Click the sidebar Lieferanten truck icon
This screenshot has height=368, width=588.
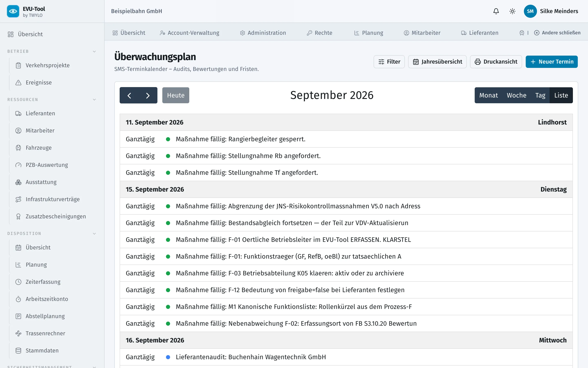[x=18, y=113]
